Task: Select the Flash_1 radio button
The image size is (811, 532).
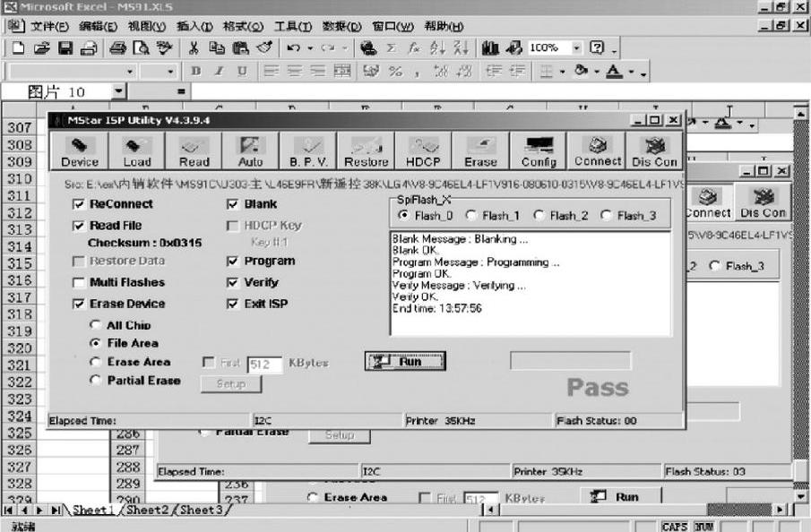Action: pyautogui.click(x=471, y=215)
